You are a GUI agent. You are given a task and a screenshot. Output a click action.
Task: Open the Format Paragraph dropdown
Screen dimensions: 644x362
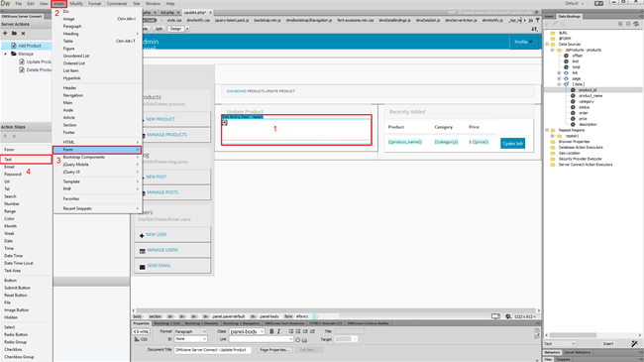[190, 331]
